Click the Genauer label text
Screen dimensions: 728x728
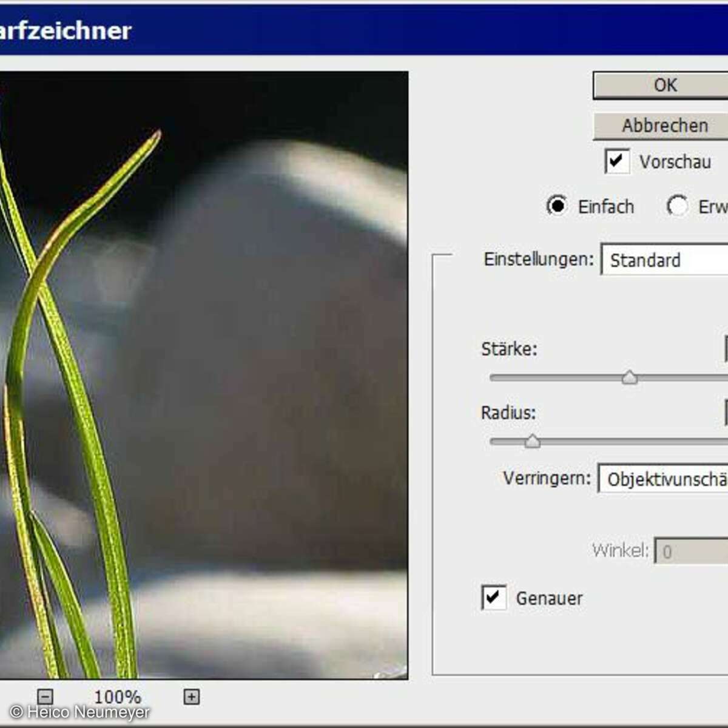[549, 598]
